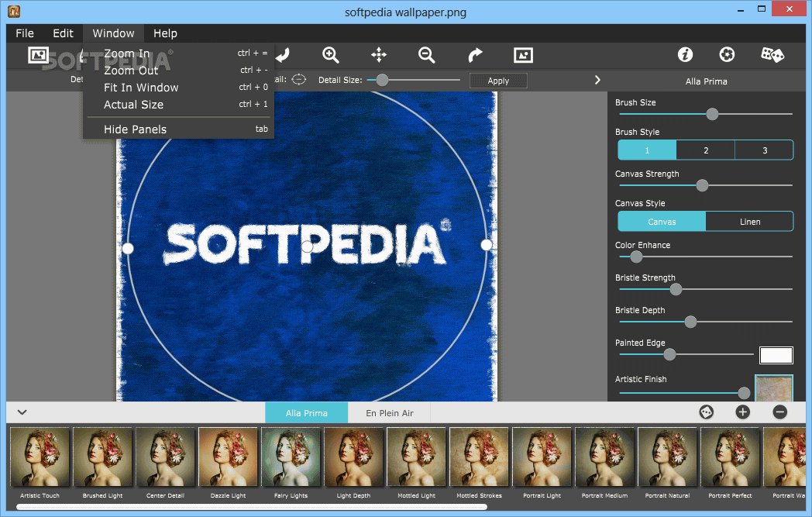The height and width of the screenshot is (517, 812).
Task: Select the Portrait Natural preset thumbnail
Action: pyautogui.click(x=667, y=457)
